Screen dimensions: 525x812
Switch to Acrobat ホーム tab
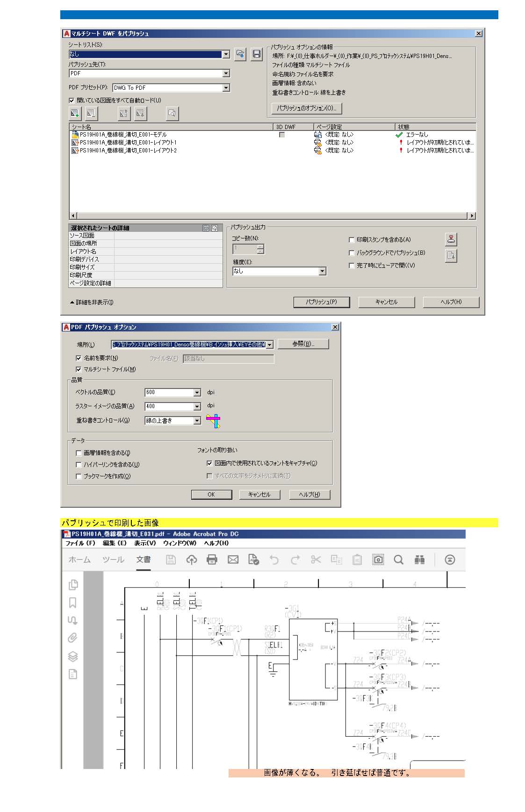79,560
